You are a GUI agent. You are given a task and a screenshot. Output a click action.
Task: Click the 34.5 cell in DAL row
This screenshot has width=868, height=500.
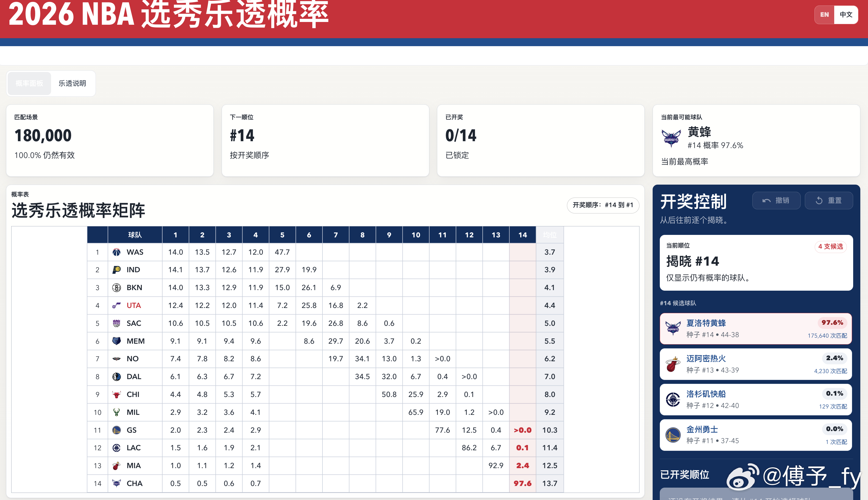362,376
